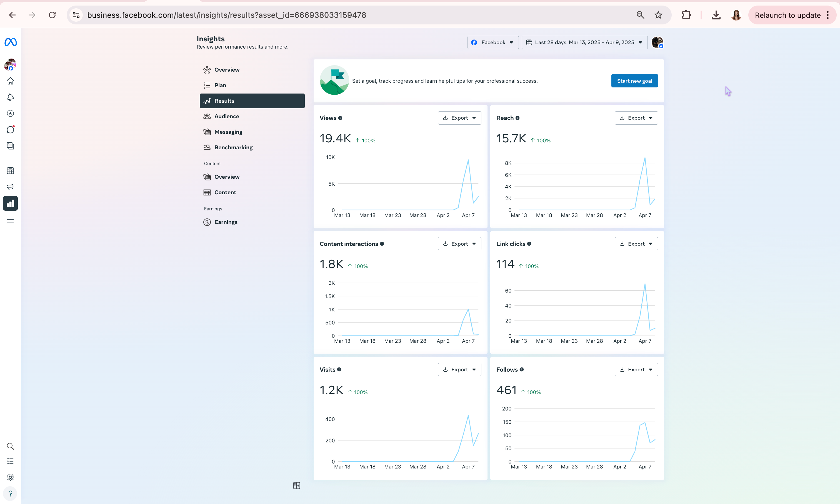Open the Messaging menu item

tap(252, 132)
